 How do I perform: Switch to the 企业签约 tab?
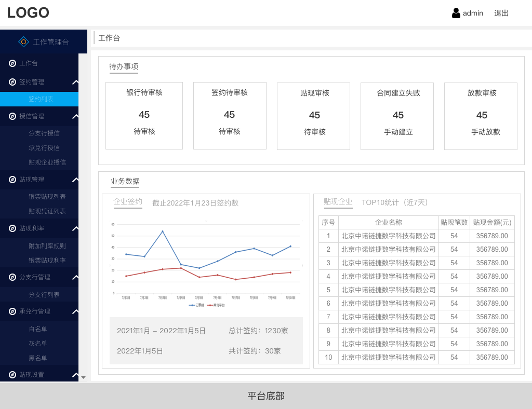pos(128,203)
